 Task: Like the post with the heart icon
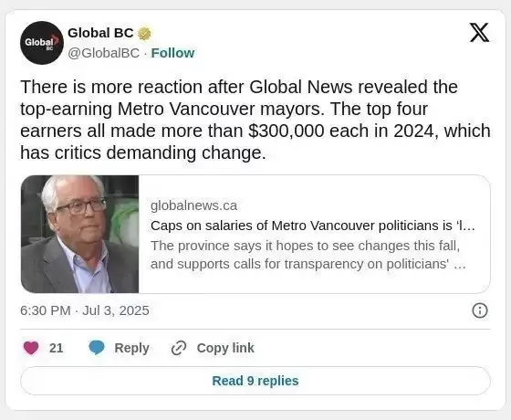(31, 348)
